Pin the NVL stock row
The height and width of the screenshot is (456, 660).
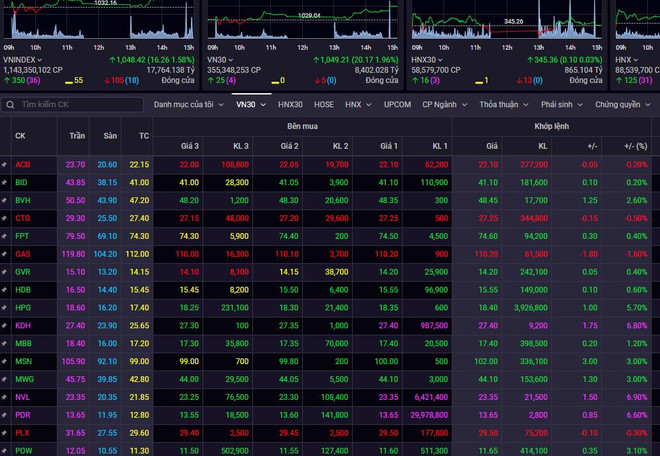tap(4, 397)
